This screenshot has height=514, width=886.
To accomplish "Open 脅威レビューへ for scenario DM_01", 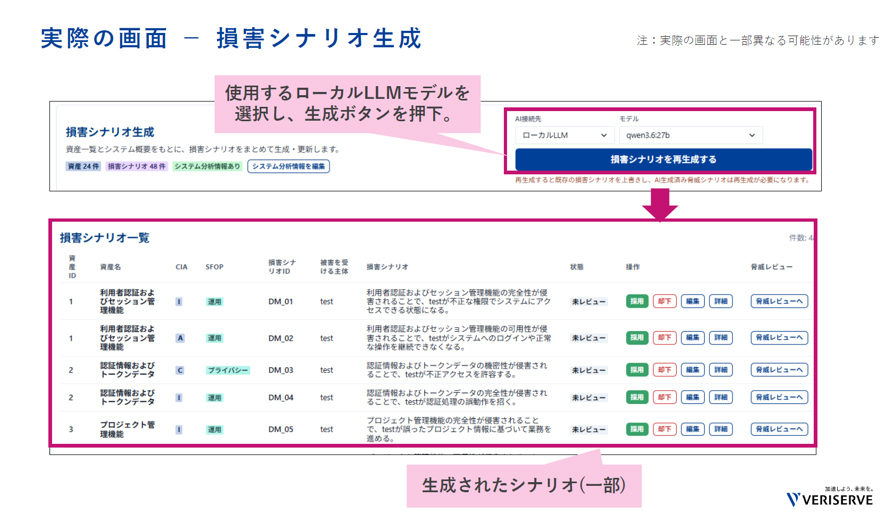I will pyautogui.click(x=779, y=302).
